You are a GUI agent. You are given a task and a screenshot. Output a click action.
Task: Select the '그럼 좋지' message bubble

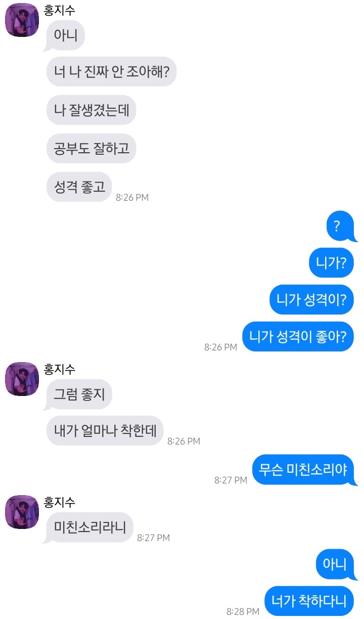click(x=77, y=394)
